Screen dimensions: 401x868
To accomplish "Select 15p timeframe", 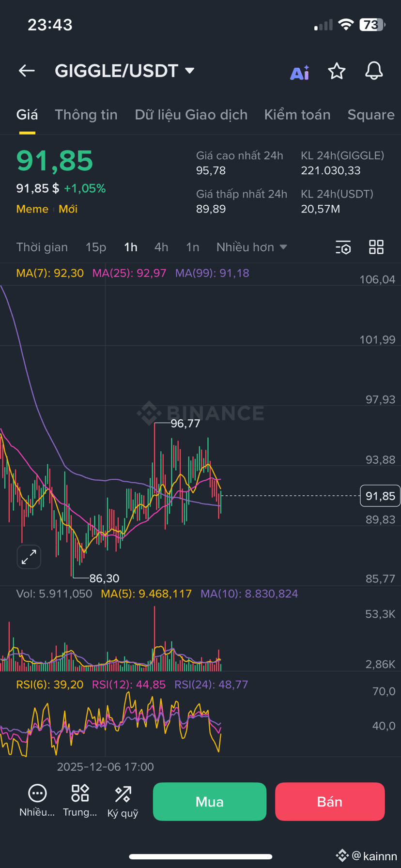I will click(x=96, y=247).
